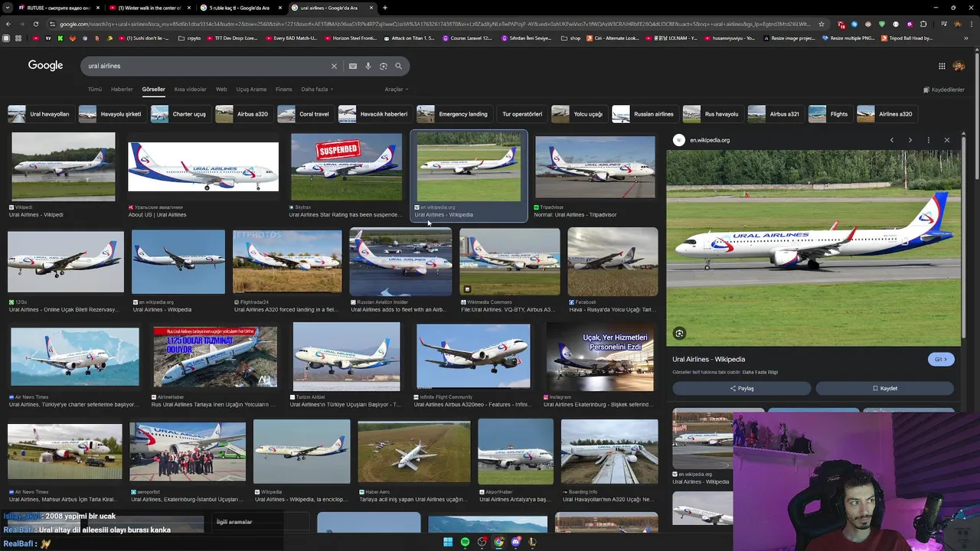Open the Google apps grid
The width and height of the screenshot is (980, 551).
click(942, 66)
